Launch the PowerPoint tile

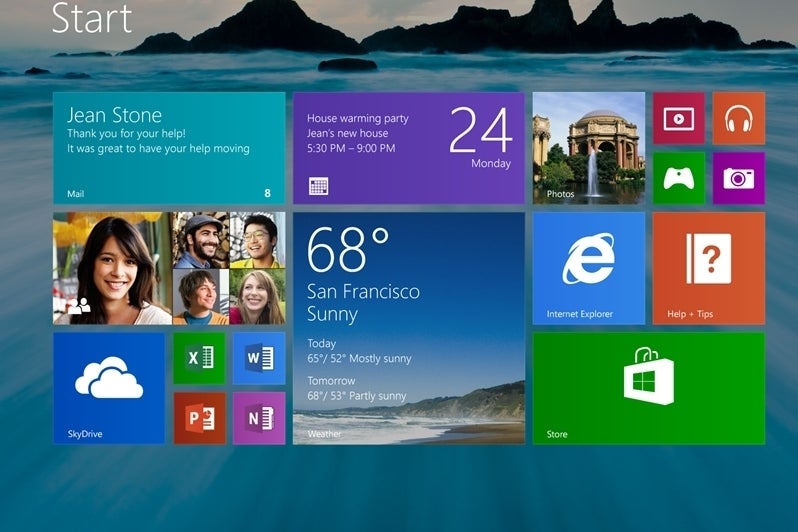point(199,418)
